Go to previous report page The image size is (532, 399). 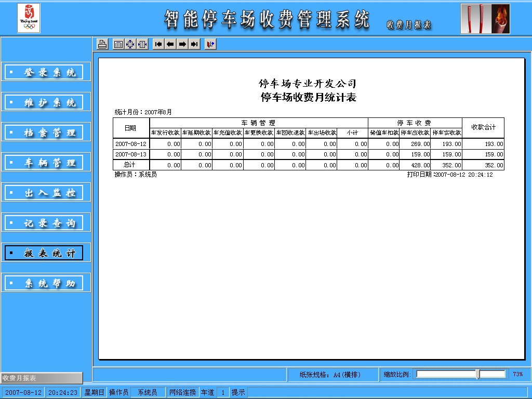pyautogui.click(x=170, y=44)
